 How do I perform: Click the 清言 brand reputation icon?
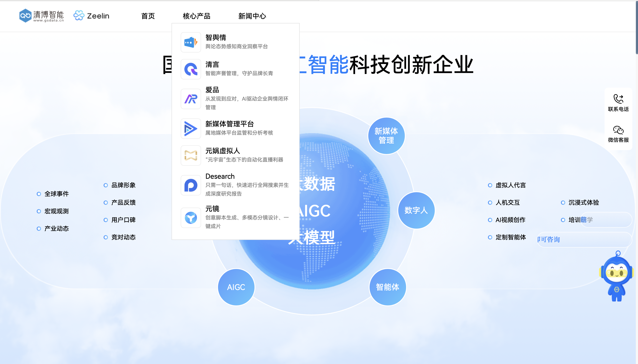point(190,69)
